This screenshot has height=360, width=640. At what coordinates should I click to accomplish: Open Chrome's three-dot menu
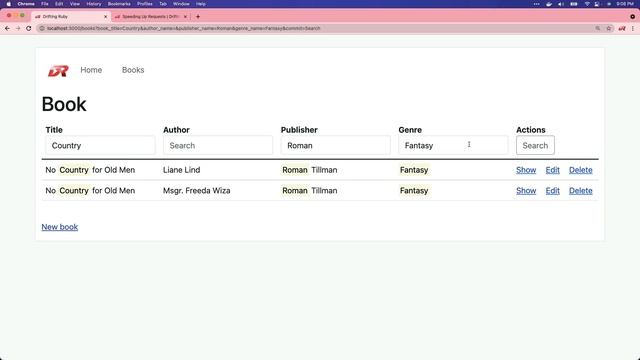point(633,28)
